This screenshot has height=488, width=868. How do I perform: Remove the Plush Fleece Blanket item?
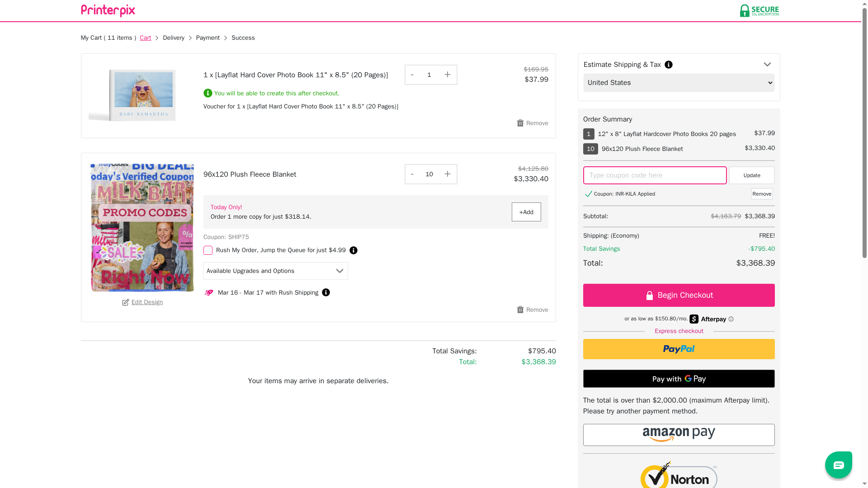pyautogui.click(x=532, y=310)
